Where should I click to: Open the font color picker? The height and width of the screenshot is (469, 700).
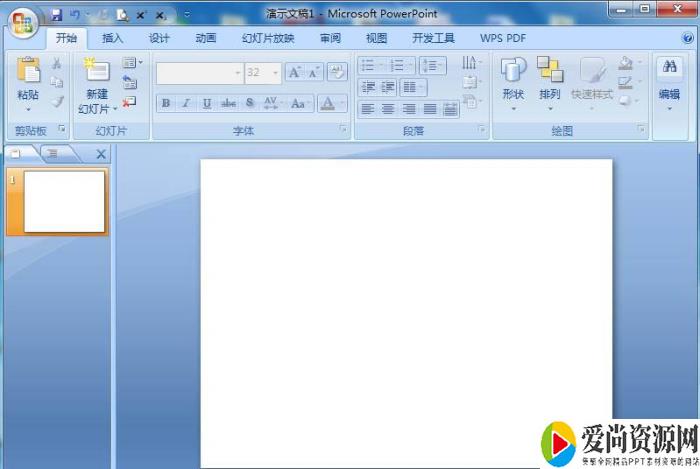pos(328,104)
